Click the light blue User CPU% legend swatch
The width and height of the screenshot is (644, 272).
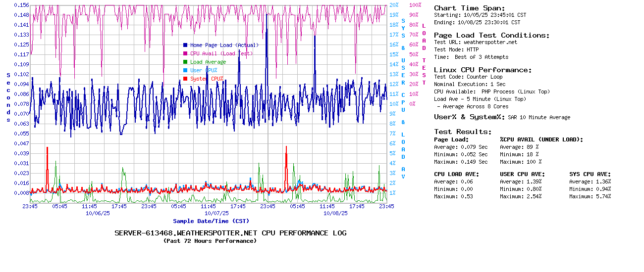185,70
